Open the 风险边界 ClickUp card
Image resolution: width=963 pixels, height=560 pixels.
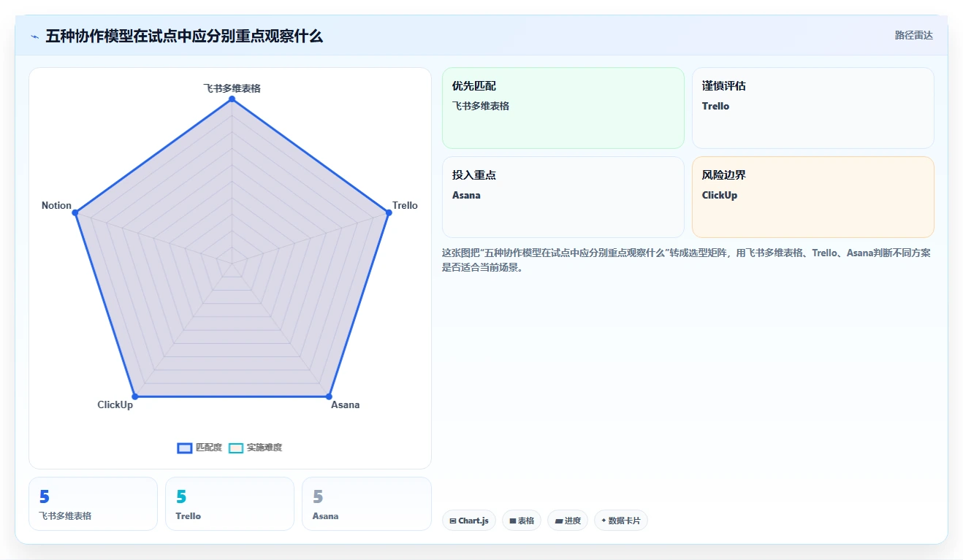813,197
